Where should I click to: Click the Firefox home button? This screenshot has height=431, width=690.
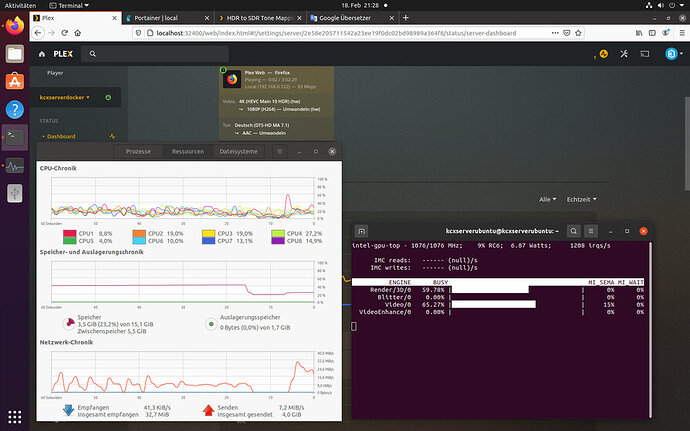[x=77, y=33]
